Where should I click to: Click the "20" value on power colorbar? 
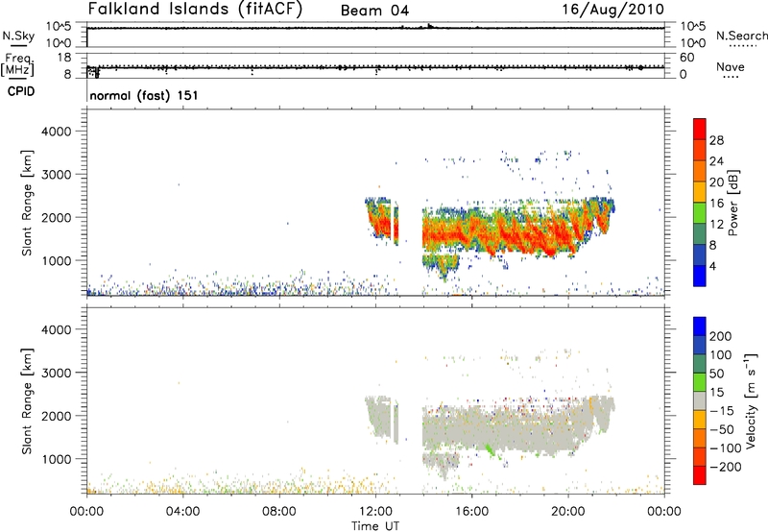716,182
